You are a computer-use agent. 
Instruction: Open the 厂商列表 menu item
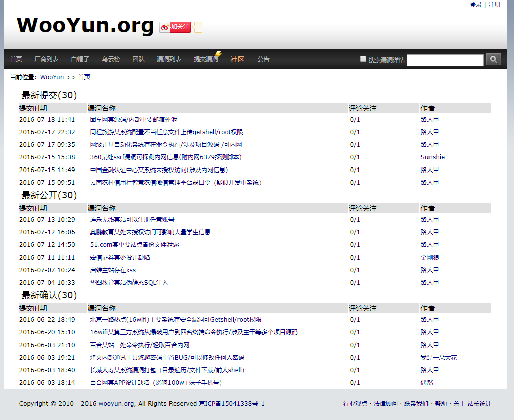[47, 59]
